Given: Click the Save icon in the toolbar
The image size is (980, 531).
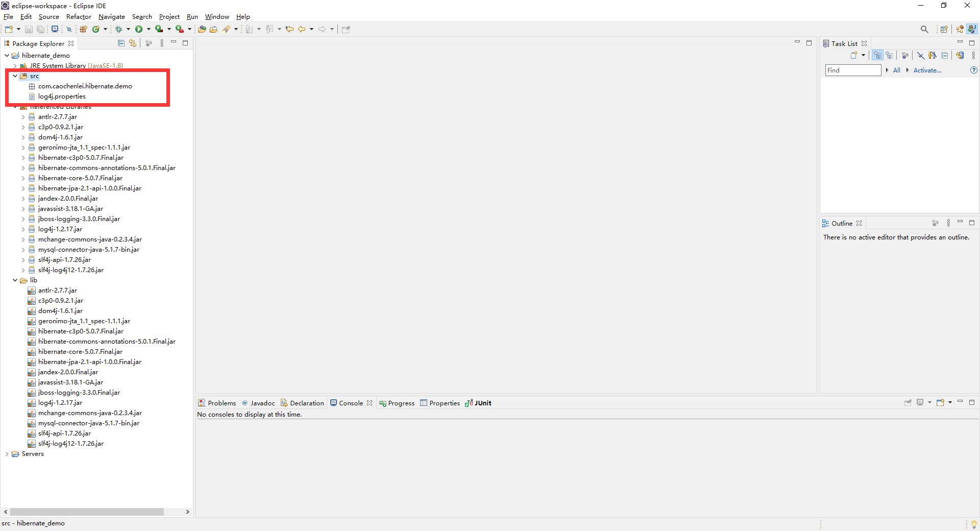Looking at the screenshot, I should [x=28, y=29].
